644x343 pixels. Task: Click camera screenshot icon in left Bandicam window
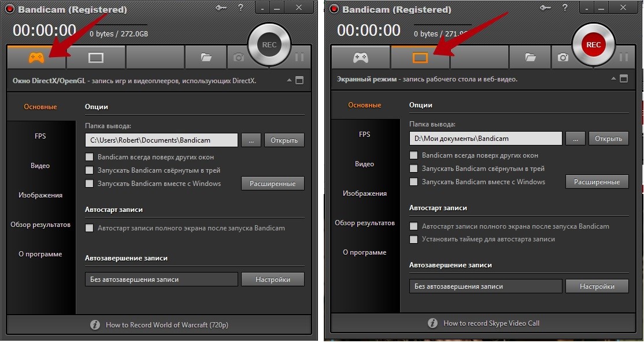[x=239, y=57]
